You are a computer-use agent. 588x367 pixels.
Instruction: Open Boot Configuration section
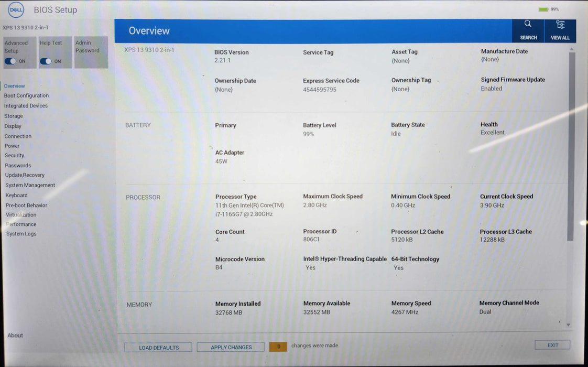tap(26, 96)
